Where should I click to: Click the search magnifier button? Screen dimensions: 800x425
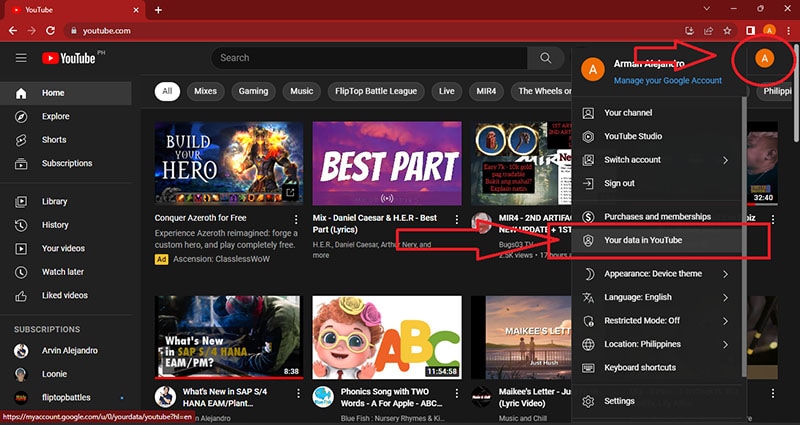545,58
